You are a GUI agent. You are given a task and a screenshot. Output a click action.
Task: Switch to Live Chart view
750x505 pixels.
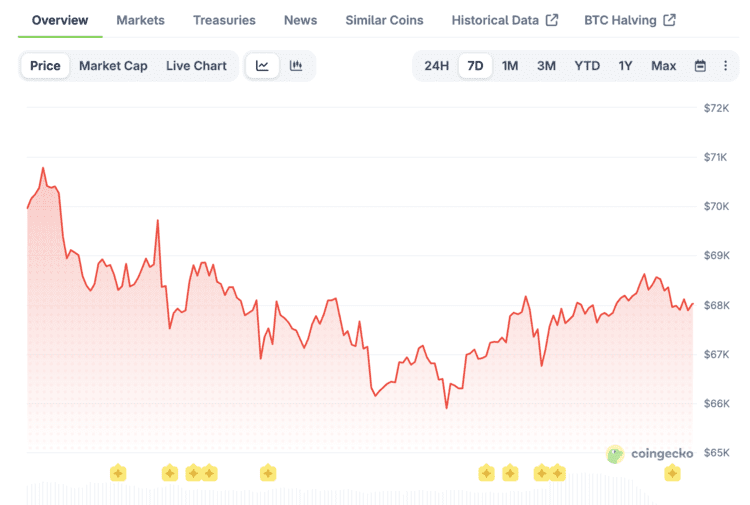click(x=196, y=66)
